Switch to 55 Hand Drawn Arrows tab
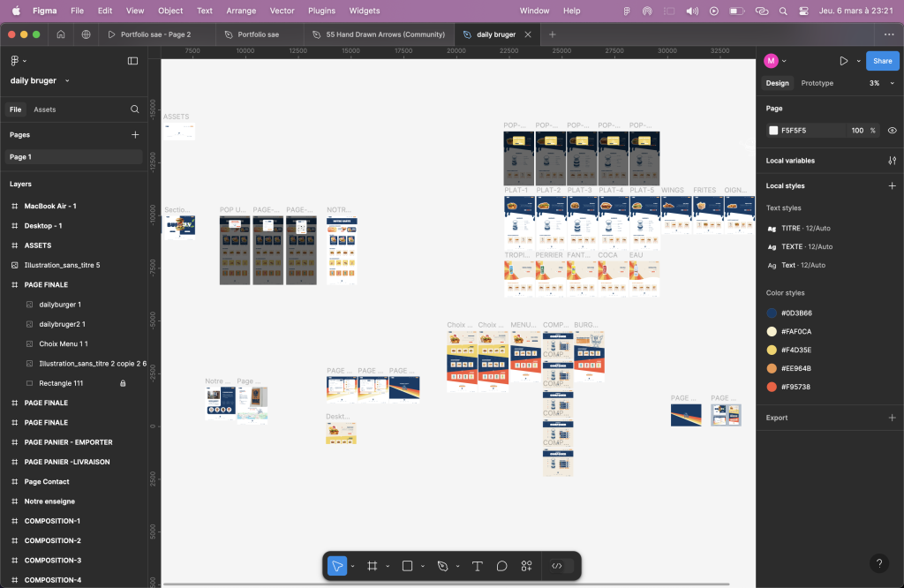Image resolution: width=904 pixels, height=588 pixels. pos(379,34)
